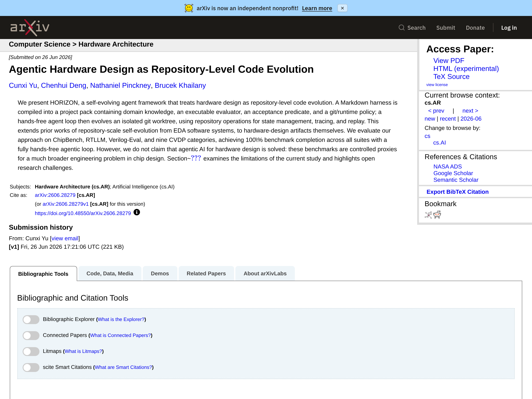Go to the next paper with next
The width and height of the screenshot is (532, 399).
point(470,111)
